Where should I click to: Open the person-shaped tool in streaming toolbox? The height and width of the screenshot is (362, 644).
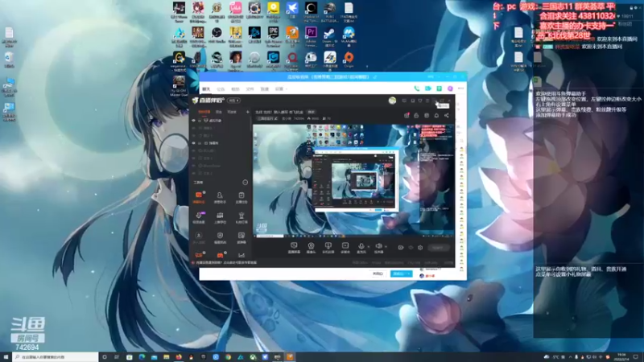click(x=220, y=195)
